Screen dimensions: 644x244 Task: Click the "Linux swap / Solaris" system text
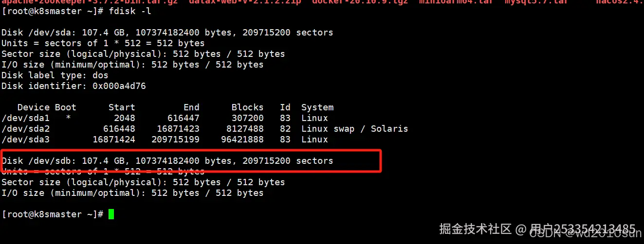pyautogui.click(x=354, y=129)
